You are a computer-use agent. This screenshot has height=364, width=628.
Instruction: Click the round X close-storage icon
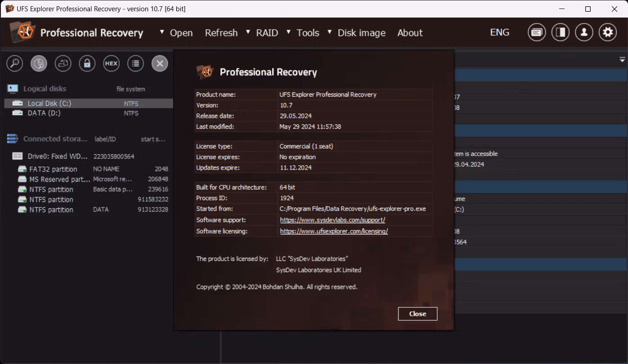tap(160, 63)
